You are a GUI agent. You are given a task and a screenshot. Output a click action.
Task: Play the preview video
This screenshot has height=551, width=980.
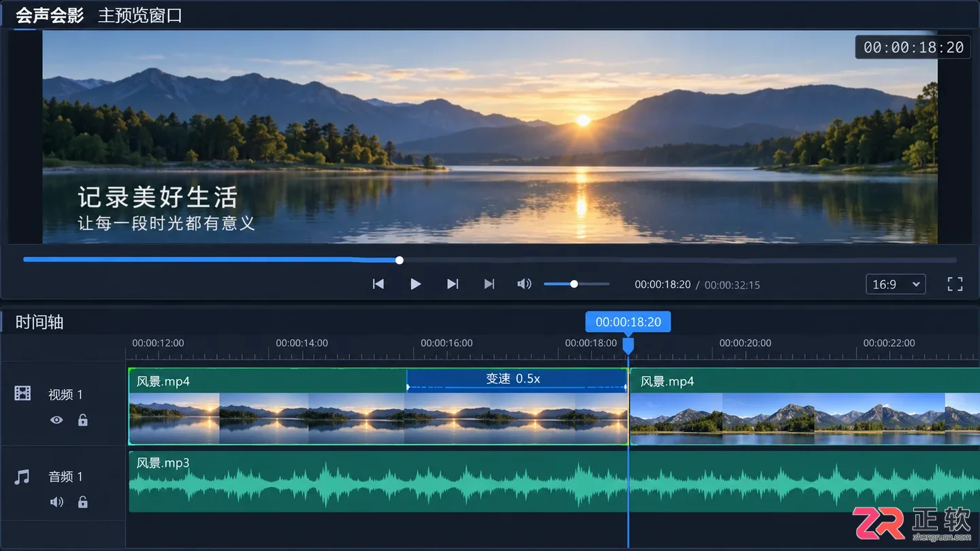point(415,284)
